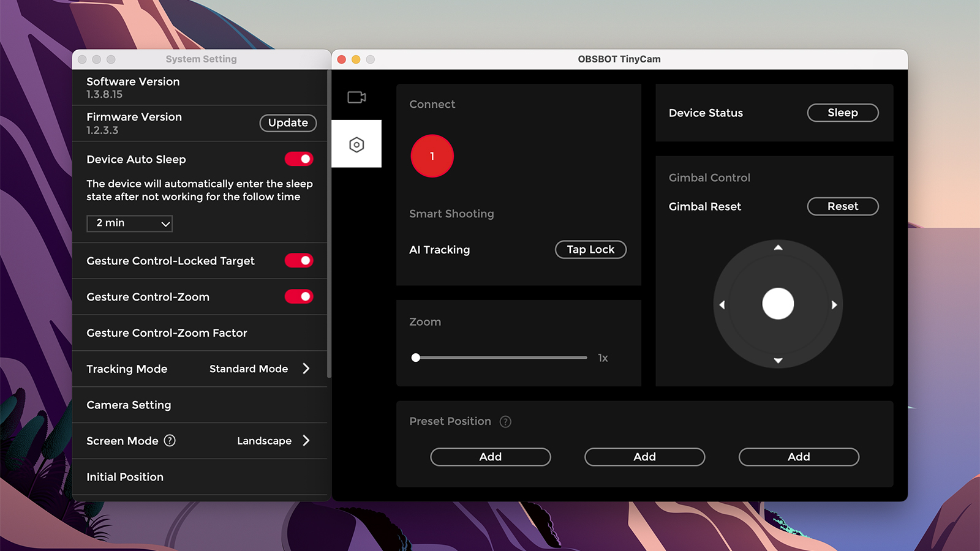Add the third preset position
The width and height of the screenshot is (980, 551).
[799, 457]
